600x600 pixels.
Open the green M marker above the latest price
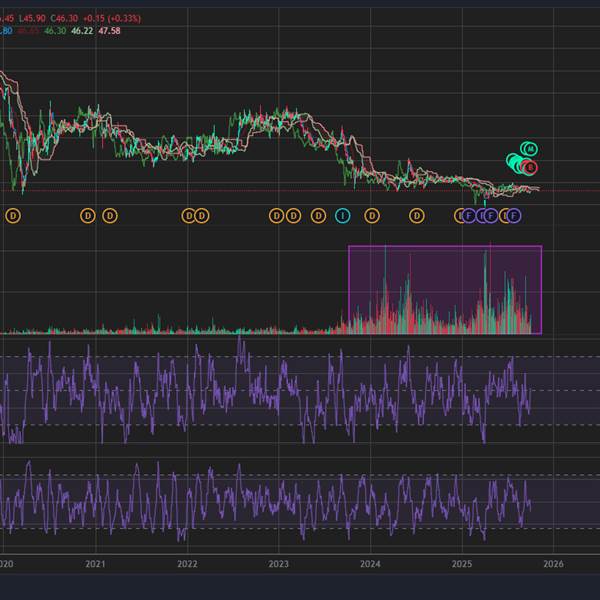pos(530,149)
